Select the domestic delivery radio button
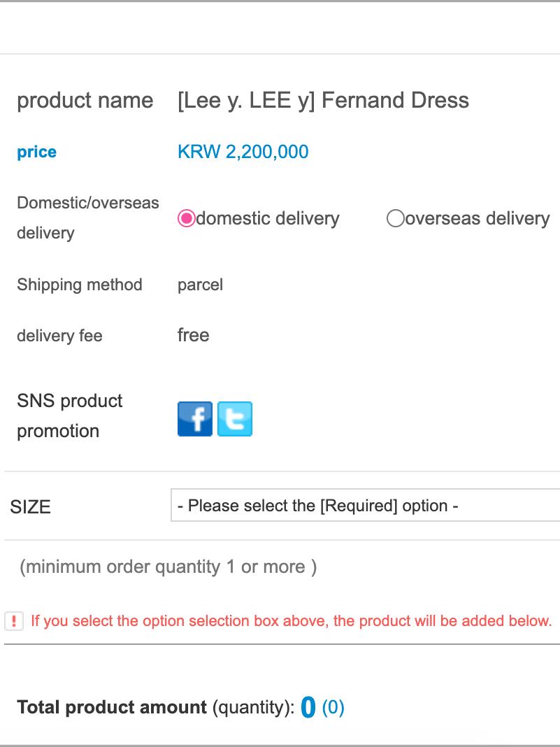 187,219
